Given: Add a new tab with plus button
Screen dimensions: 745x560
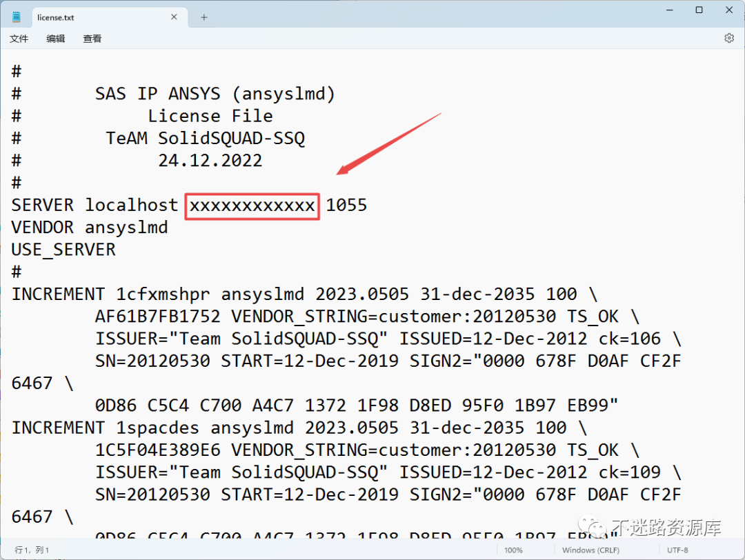Looking at the screenshot, I should (x=203, y=17).
